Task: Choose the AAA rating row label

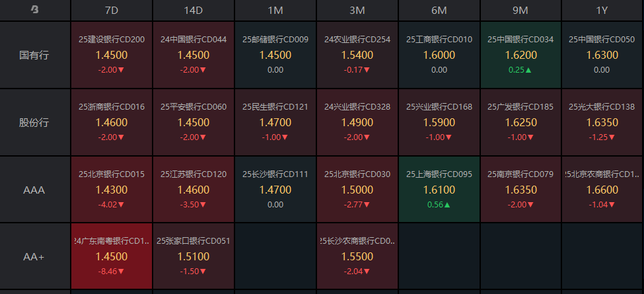Action: click(35, 190)
